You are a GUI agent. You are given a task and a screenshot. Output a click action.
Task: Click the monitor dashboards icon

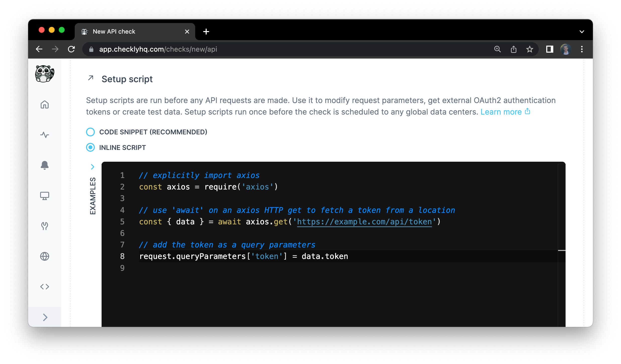45,196
